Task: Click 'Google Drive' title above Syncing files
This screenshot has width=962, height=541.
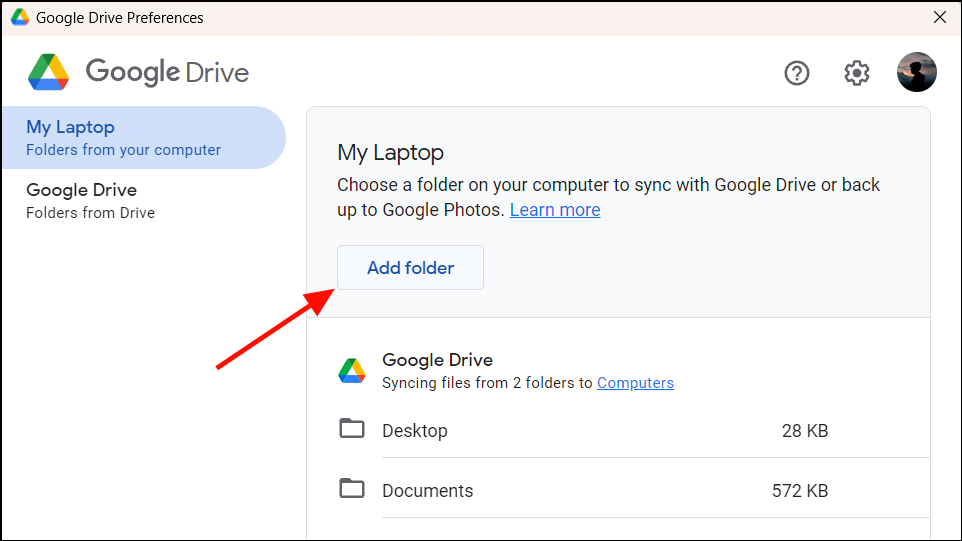Action: (437, 359)
